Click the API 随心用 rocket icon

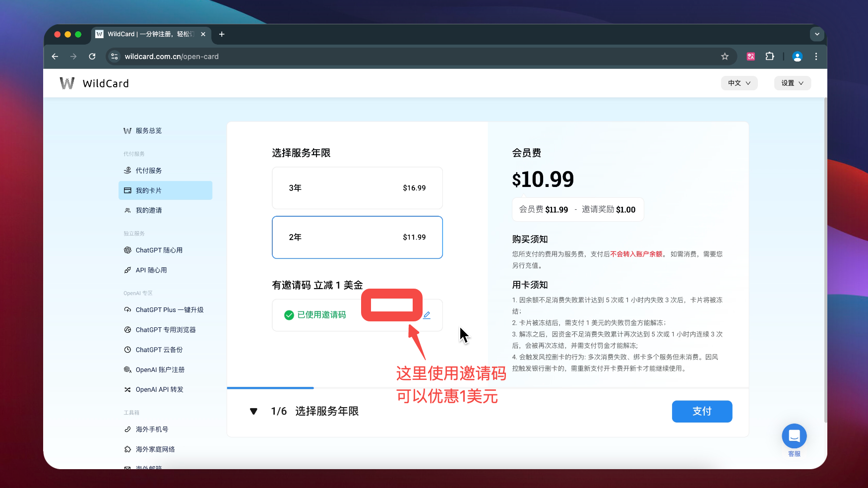(x=127, y=270)
